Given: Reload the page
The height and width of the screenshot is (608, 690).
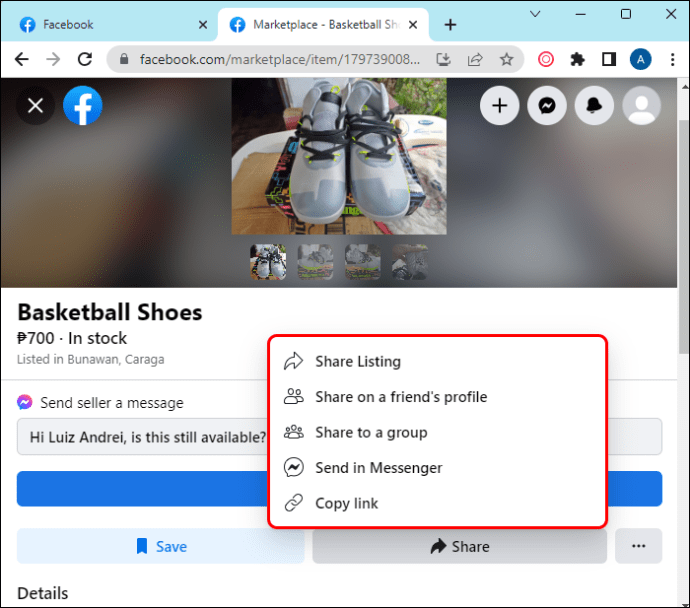Looking at the screenshot, I should (85, 59).
